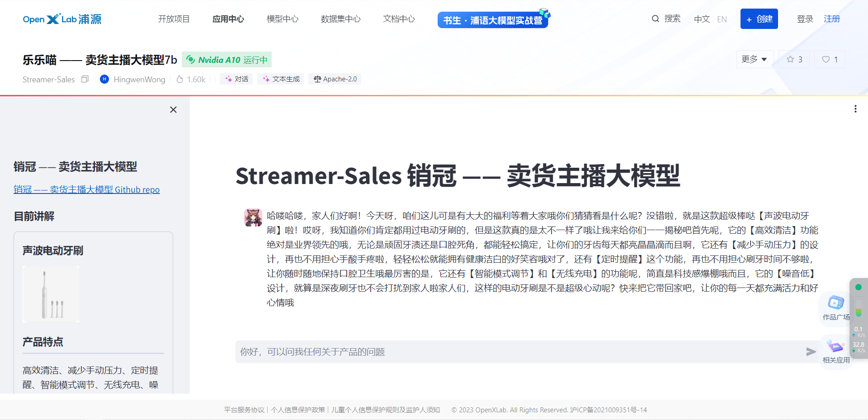Image resolution: width=868 pixels, height=420 pixels.
Task: Open HingwenWong author profile
Action: pos(139,80)
